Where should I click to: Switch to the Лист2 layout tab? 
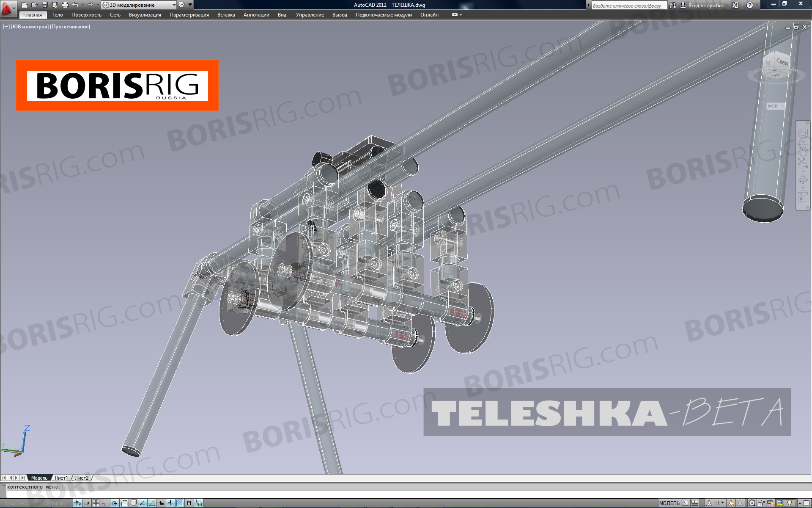point(82,478)
